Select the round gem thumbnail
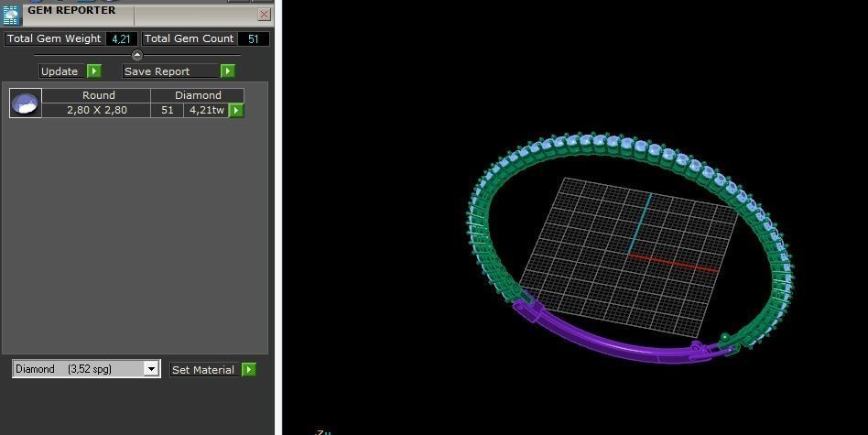This screenshot has height=435, width=868. 26,103
